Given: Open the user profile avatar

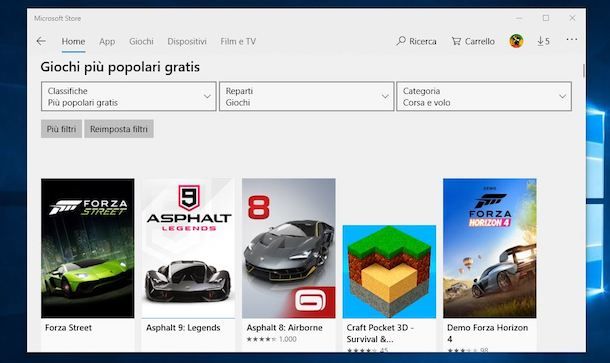Looking at the screenshot, I should [516, 41].
